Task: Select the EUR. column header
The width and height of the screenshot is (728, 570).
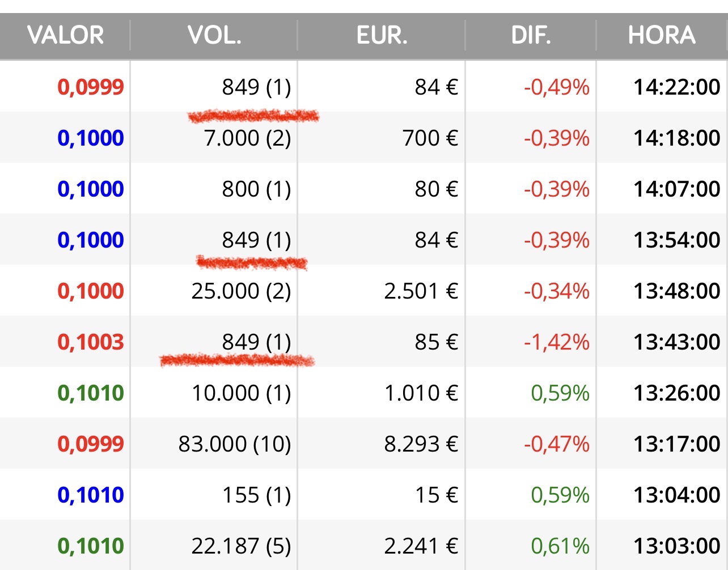Action: 382,36
